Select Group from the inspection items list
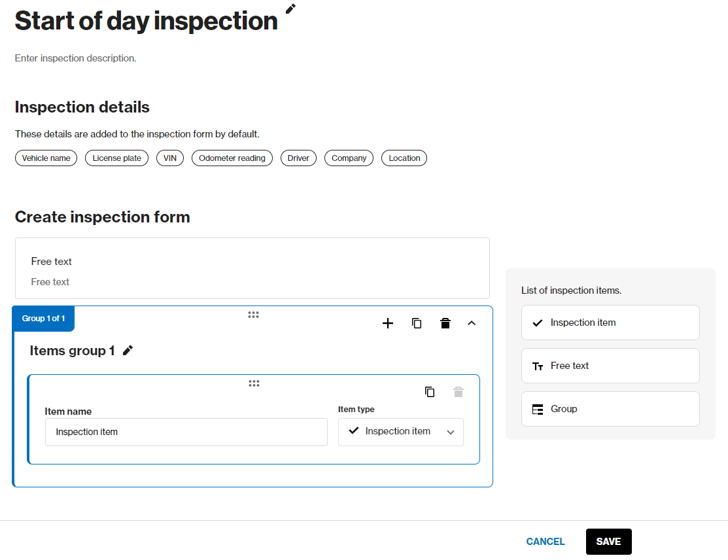The width and height of the screenshot is (728, 560). click(x=610, y=409)
